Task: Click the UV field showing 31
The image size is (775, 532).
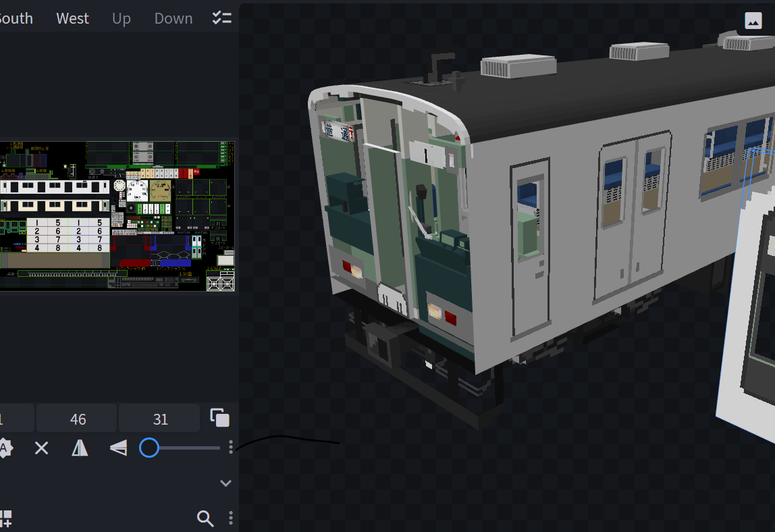Action: [x=159, y=417]
